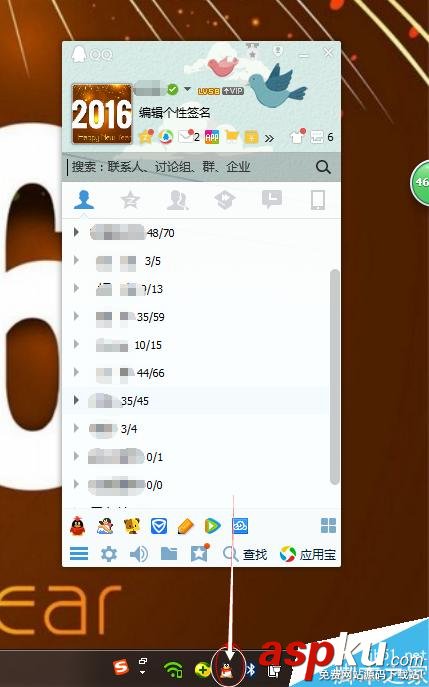Viewport: 429px width, 687px height.
Task: Click the contact search input field
Action: pos(188,167)
